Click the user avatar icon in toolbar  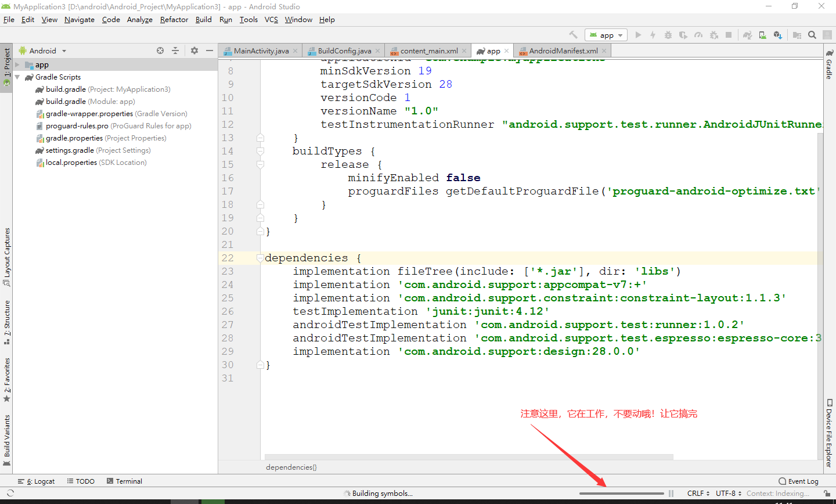[x=827, y=35]
